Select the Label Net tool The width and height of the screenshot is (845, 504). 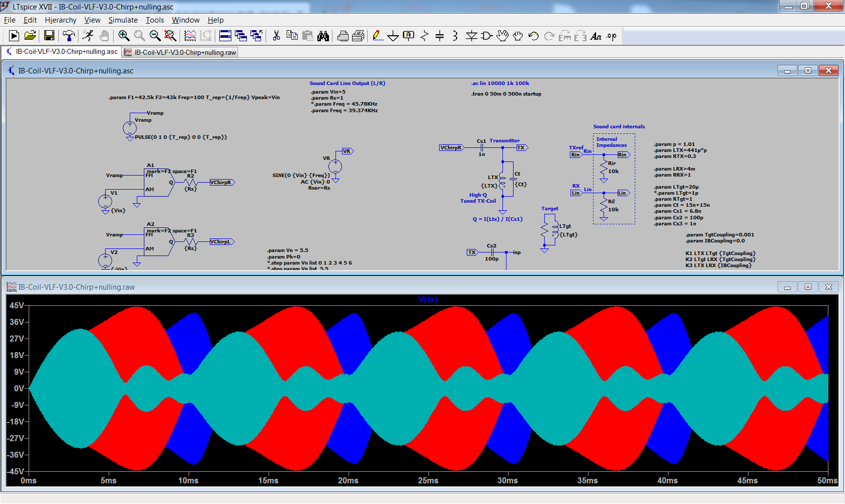408,36
